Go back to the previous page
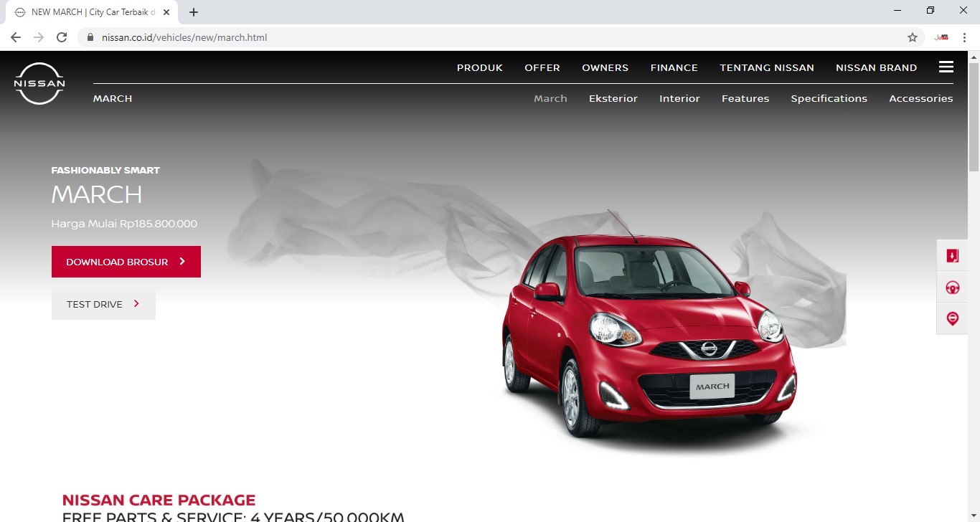This screenshot has height=522, width=980. (16, 37)
